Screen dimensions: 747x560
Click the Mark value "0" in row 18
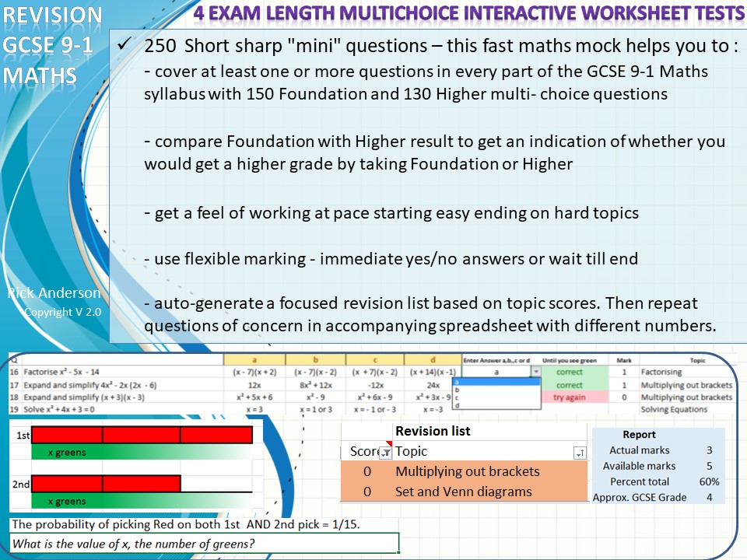(x=624, y=397)
